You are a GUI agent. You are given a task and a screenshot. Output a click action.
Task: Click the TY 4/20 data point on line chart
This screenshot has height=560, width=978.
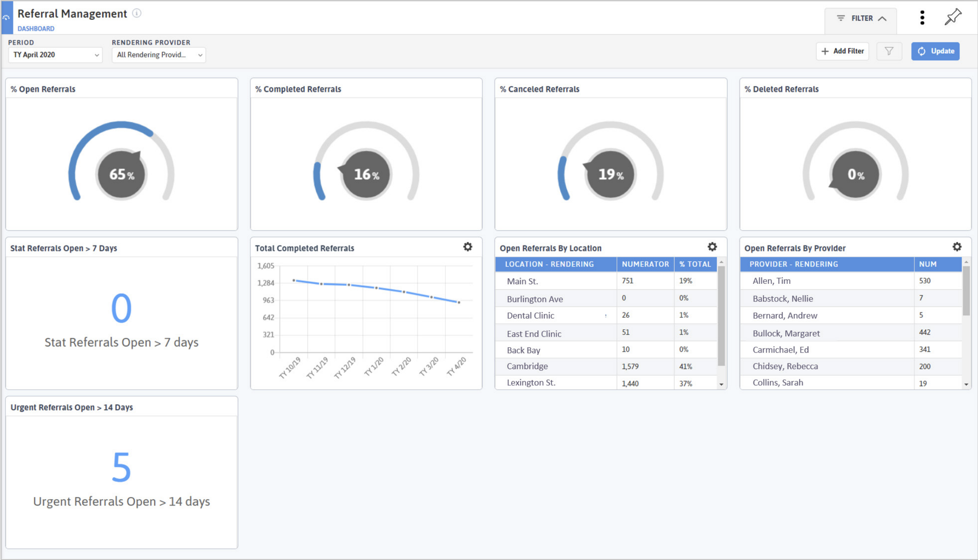459,302
